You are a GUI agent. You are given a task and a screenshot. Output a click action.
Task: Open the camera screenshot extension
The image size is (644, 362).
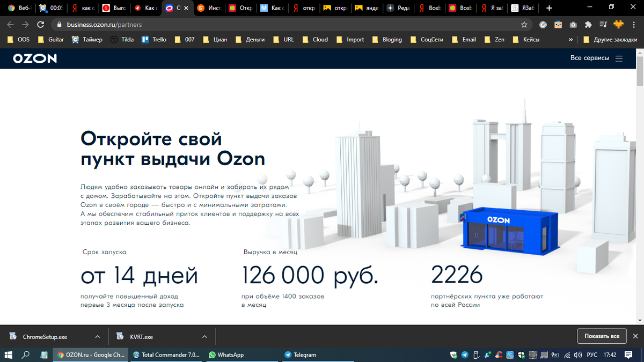[x=573, y=25]
